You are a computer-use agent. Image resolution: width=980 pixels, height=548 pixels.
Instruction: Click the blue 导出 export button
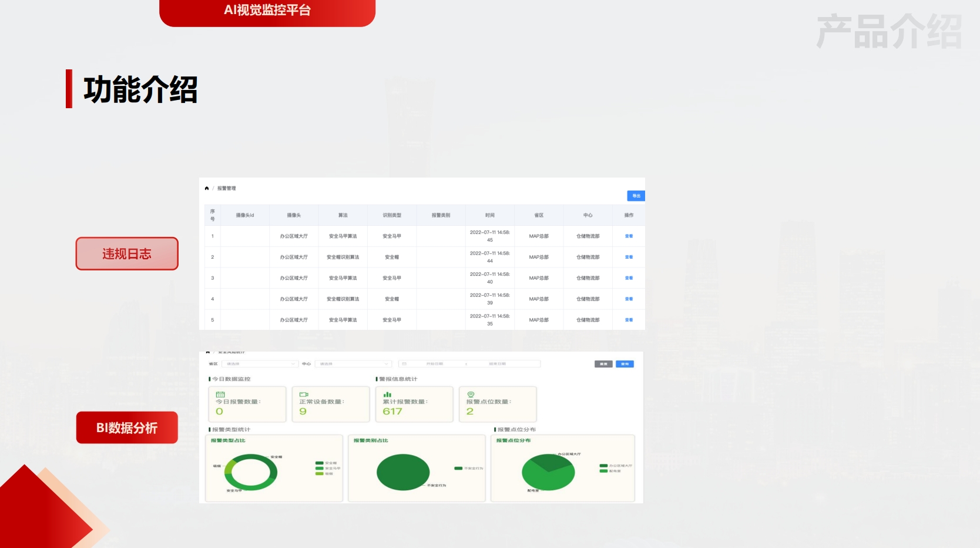(x=636, y=196)
